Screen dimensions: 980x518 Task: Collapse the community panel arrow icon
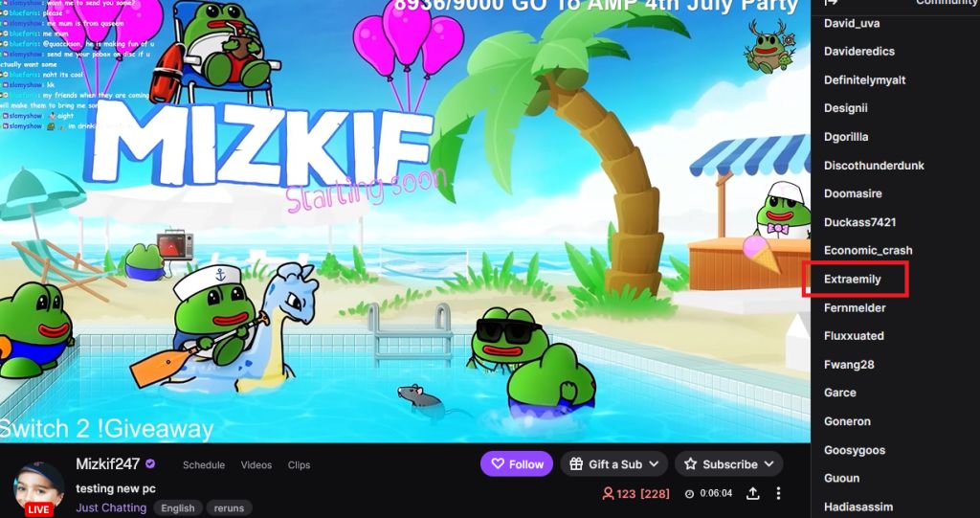pos(831,3)
